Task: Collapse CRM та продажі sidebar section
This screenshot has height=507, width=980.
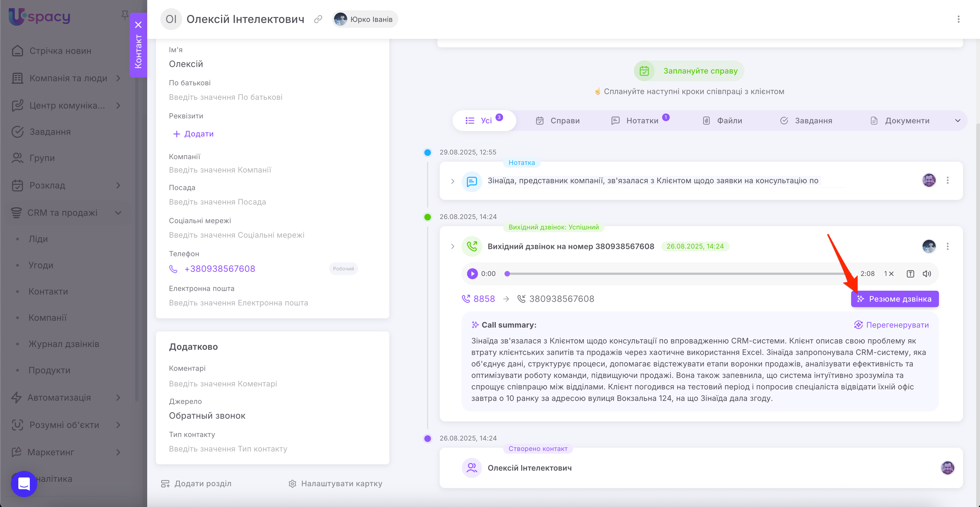Action: tap(118, 212)
